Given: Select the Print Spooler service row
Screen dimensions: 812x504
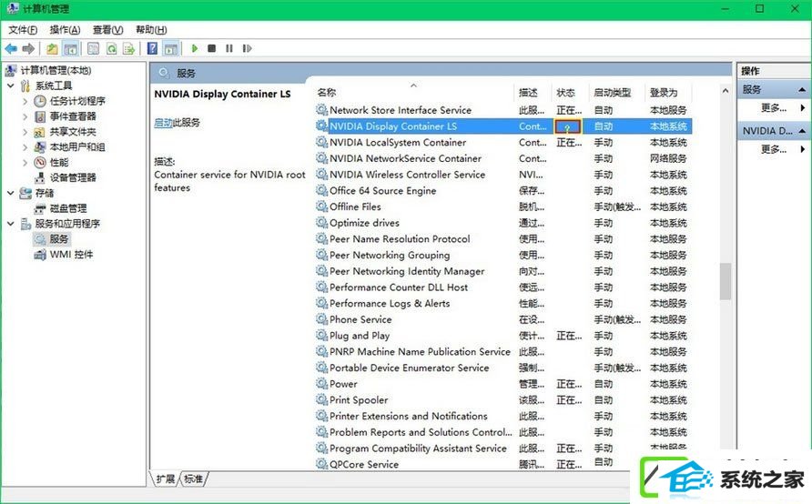Looking at the screenshot, I should (503, 400).
